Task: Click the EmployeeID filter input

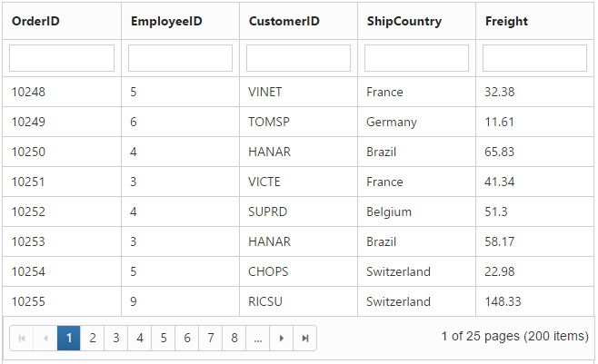Action: click(x=180, y=58)
